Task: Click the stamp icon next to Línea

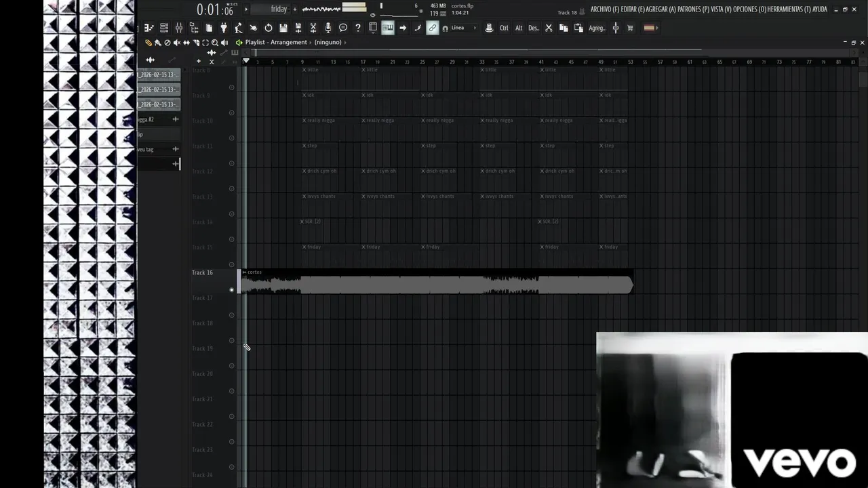Action: tap(489, 28)
